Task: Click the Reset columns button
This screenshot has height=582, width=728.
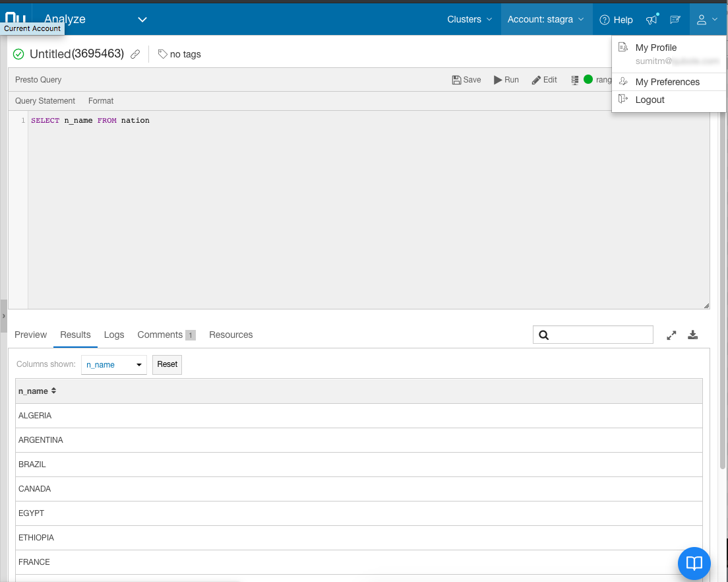Action: click(167, 365)
